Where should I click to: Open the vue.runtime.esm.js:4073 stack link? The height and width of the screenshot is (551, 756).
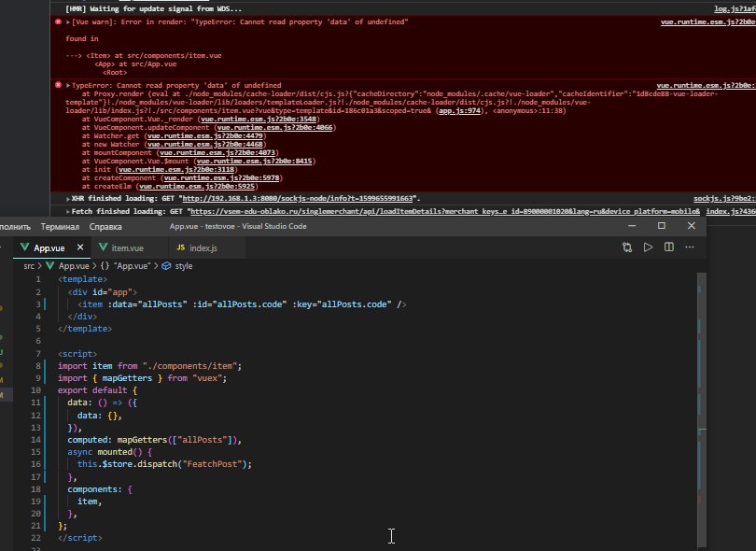pos(217,153)
